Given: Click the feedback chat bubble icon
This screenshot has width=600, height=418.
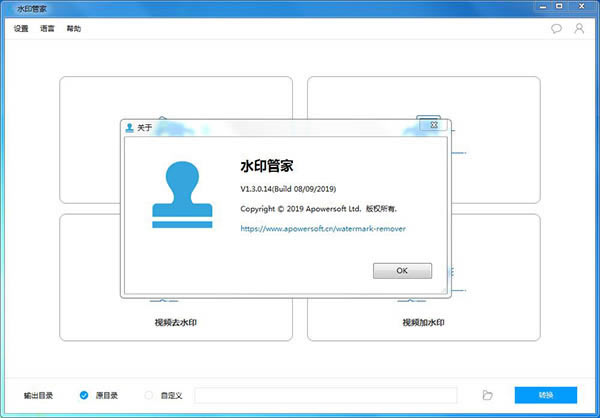Looking at the screenshot, I should coord(556,29).
